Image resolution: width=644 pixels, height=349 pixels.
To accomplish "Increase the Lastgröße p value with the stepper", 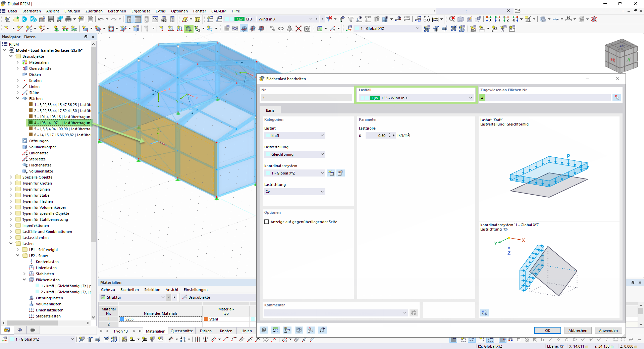I will [x=390, y=134].
